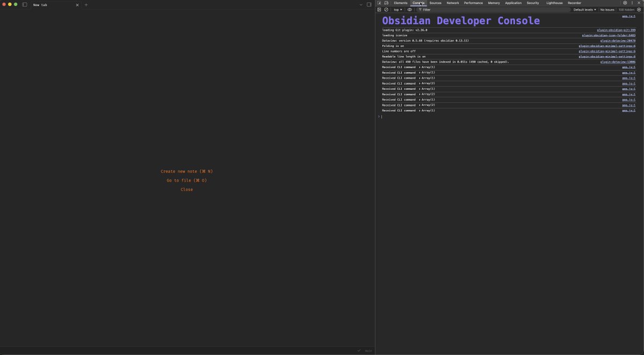
Task: Switch to the Application tab
Action: click(513, 3)
